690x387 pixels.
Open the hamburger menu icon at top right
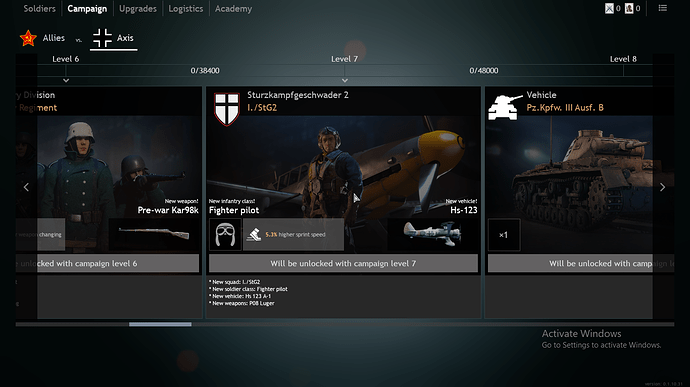(662, 8)
